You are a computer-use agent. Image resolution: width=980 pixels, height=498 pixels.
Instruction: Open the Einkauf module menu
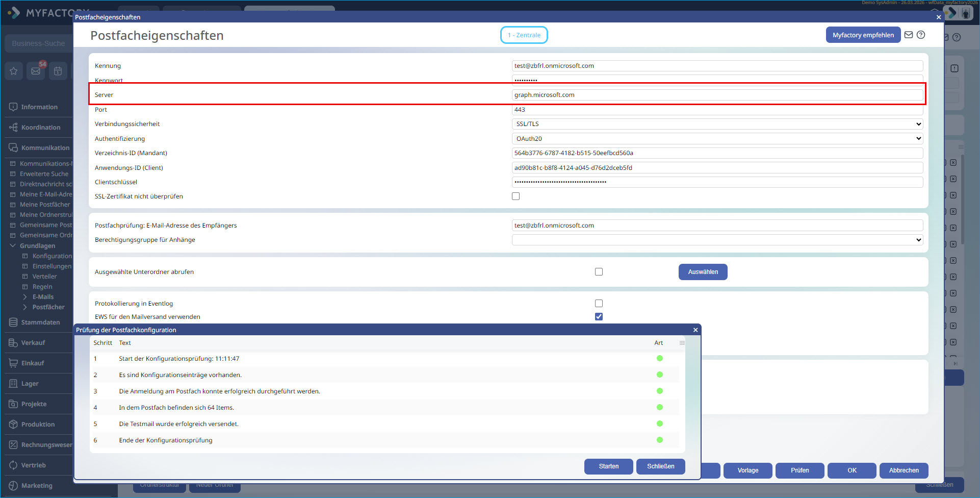pos(33,363)
